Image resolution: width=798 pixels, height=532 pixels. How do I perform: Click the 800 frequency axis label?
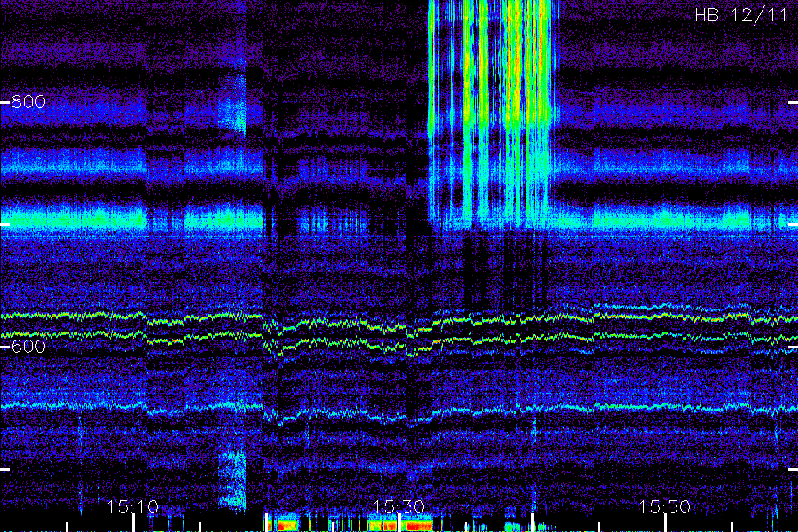coord(28,102)
